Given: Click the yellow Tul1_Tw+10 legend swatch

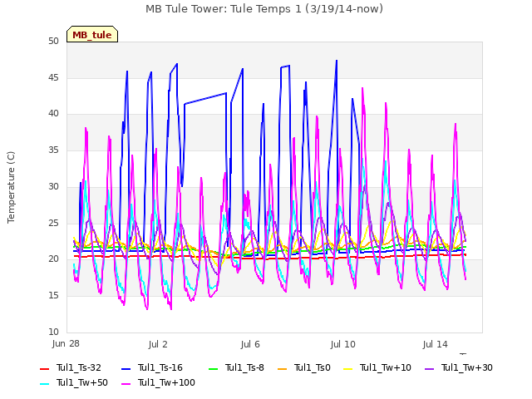Looking at the screenshot, I should point(347,368).
